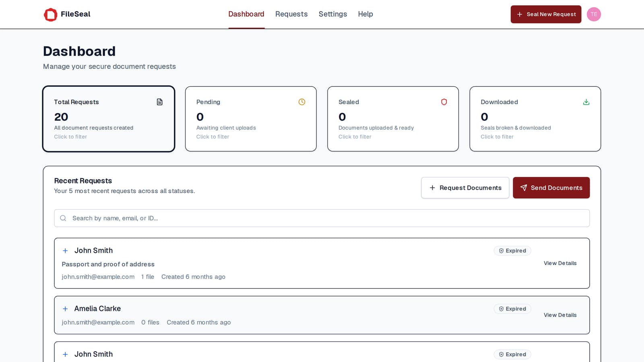The height and width of the screenshot is (362, 644).
Task: Click 'Created 6 months ago' in Amelia Clarke row
Action: [x=199, y=322]
